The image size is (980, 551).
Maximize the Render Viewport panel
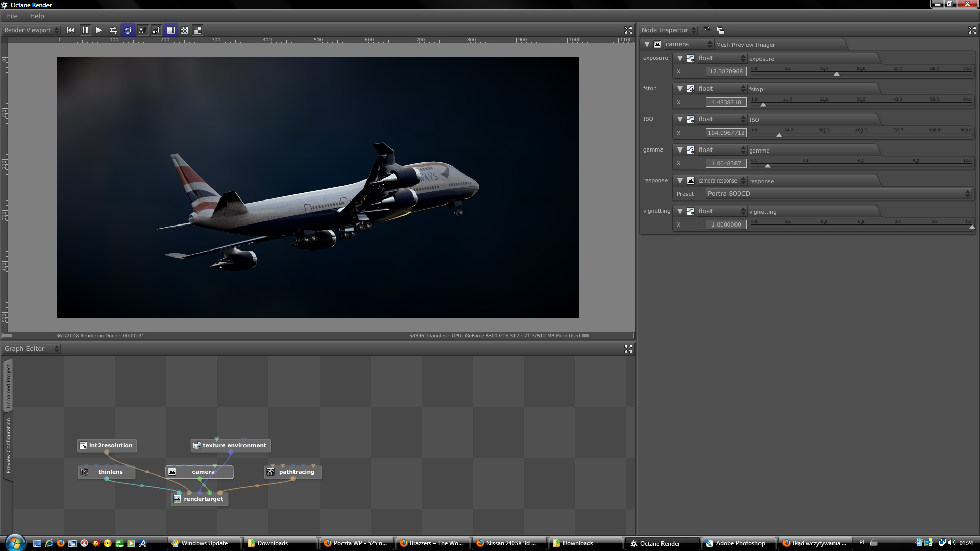tap(628, 30)
